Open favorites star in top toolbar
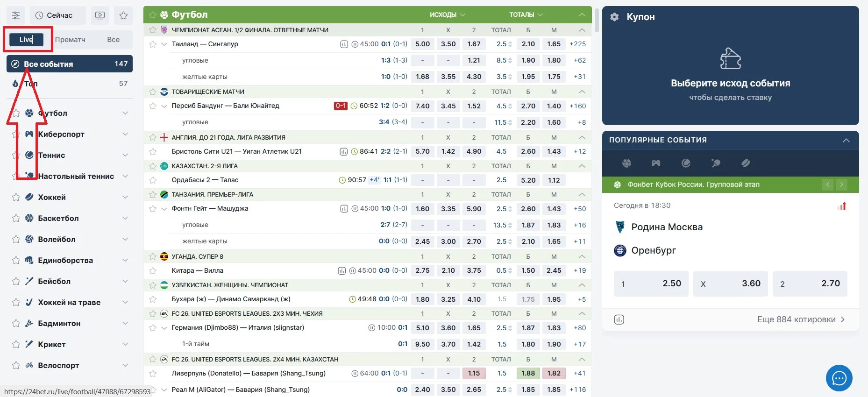Viewport: 868px width, 397px height. point(123,15)
